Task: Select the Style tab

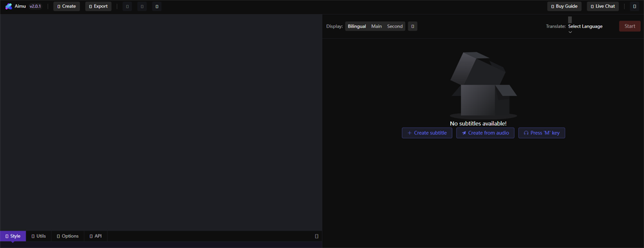Action: [x=13, y=236]
